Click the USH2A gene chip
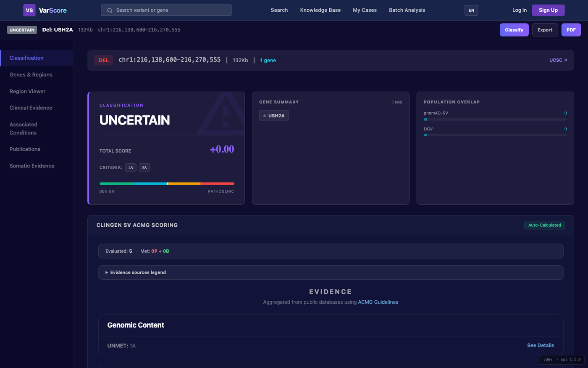588x368 pixels. [x=274, y=116]
